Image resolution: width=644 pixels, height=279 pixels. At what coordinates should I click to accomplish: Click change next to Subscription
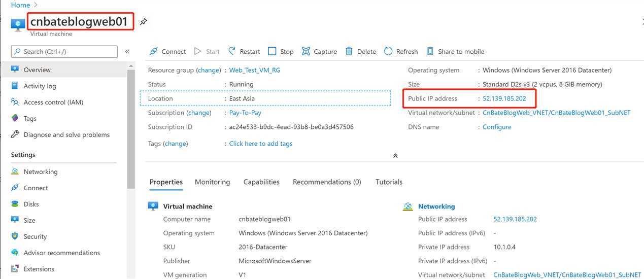pyautogui.click(x=199, y=113)
